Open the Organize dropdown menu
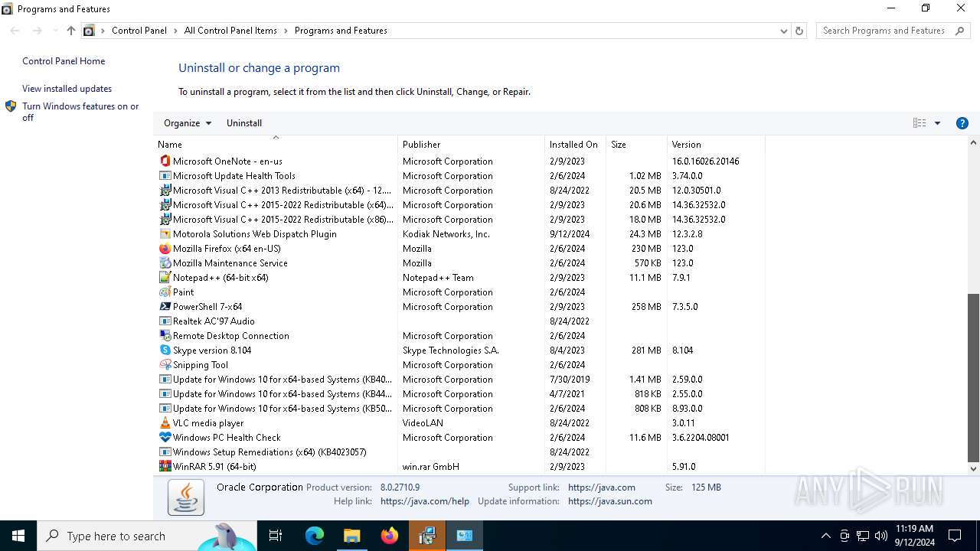The width and height of the screenshot is (980, 551). pyautogui.click(x=188, y=123)
